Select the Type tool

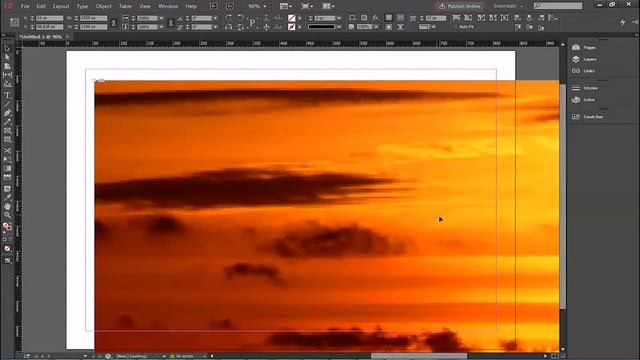tap(7, 95)
